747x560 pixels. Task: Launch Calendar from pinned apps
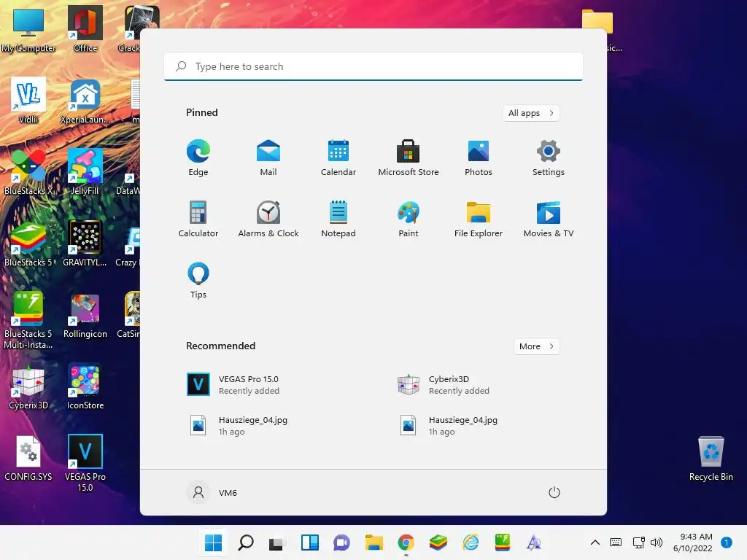click(338, 157)
